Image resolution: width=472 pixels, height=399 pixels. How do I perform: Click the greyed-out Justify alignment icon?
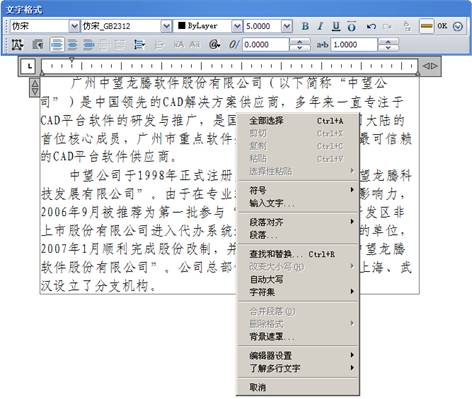click(104, 45)
